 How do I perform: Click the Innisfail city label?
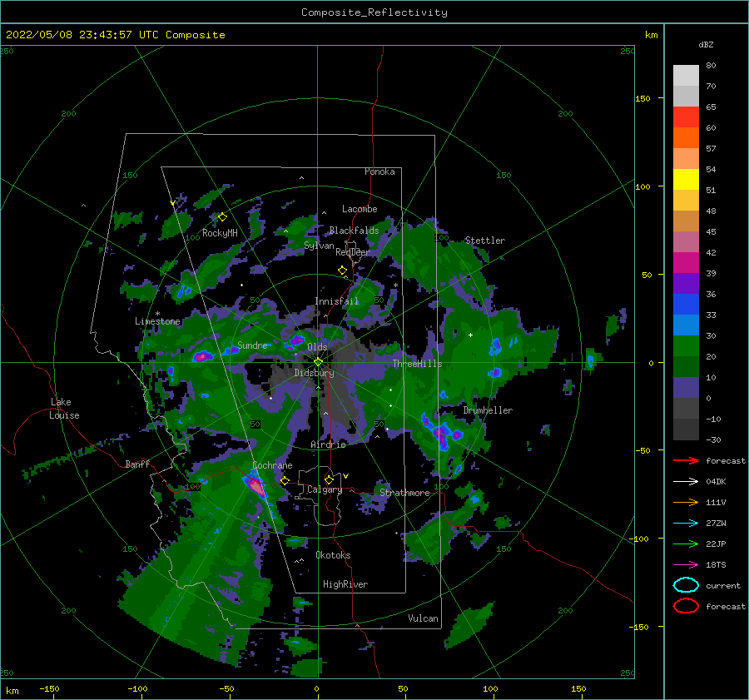click(x=336, y=301)
